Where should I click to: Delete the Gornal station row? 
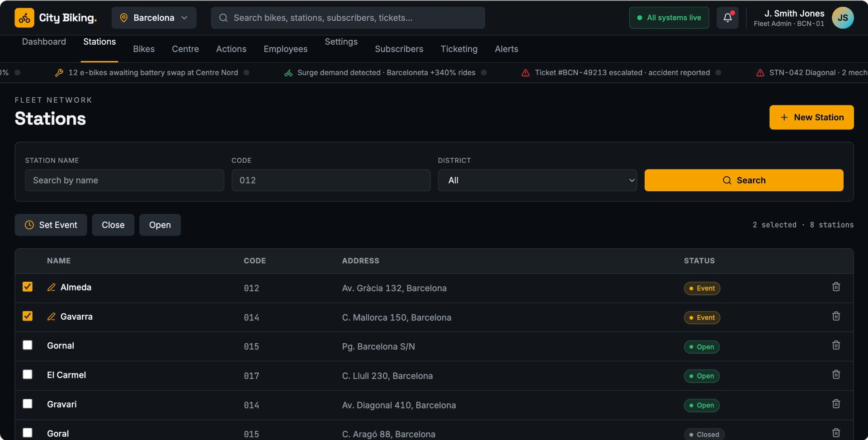[x=836, y=345]
